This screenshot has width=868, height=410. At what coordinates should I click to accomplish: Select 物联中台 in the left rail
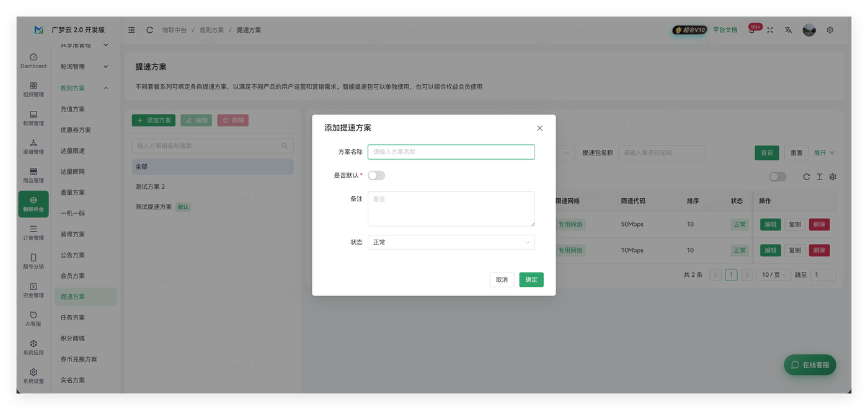coord(33,204)
